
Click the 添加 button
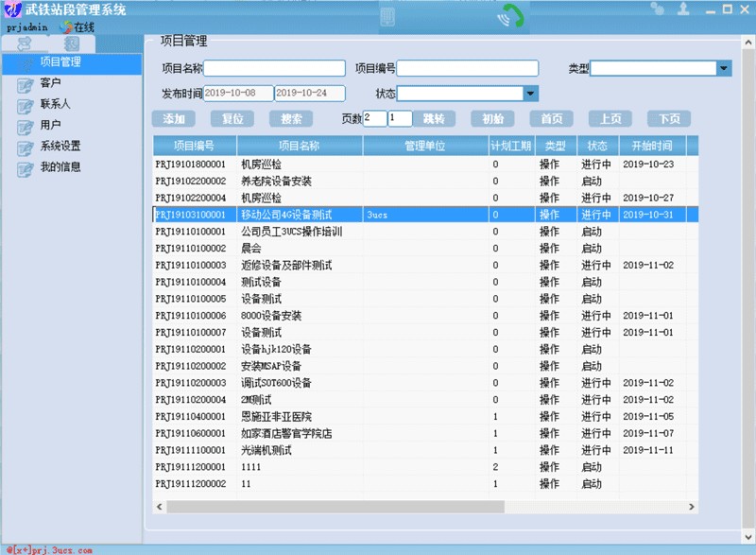(174, 118)
